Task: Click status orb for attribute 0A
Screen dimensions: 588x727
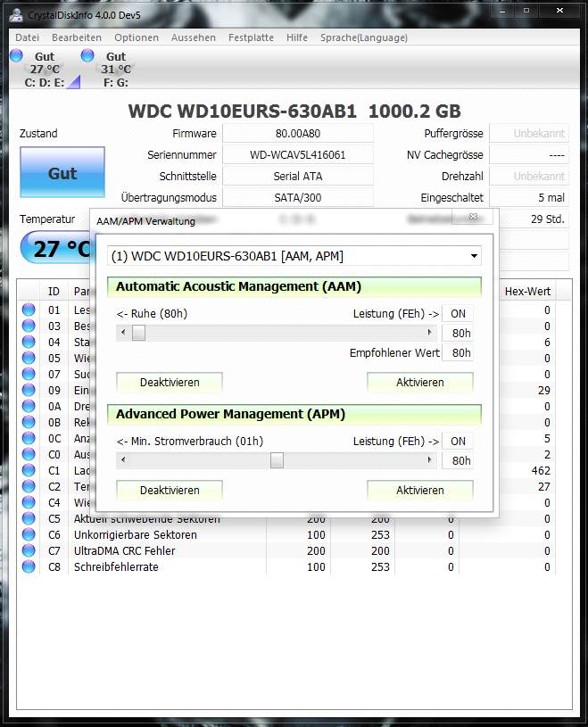Action: coord(29,406)
